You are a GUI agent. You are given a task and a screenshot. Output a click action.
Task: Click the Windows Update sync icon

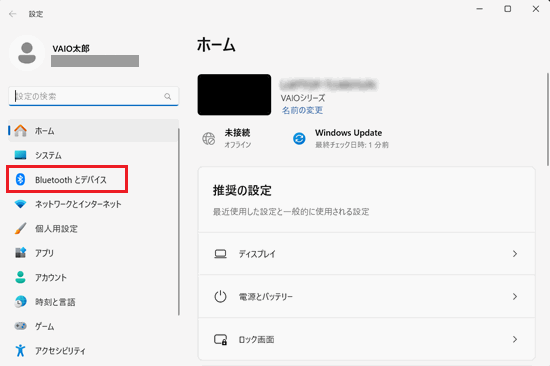(299, 139)
